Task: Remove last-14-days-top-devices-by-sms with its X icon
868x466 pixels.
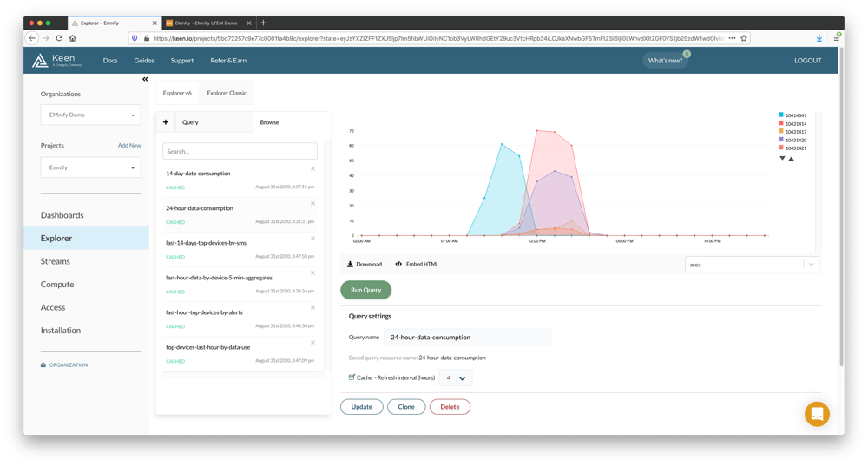Action: [312, 239]
